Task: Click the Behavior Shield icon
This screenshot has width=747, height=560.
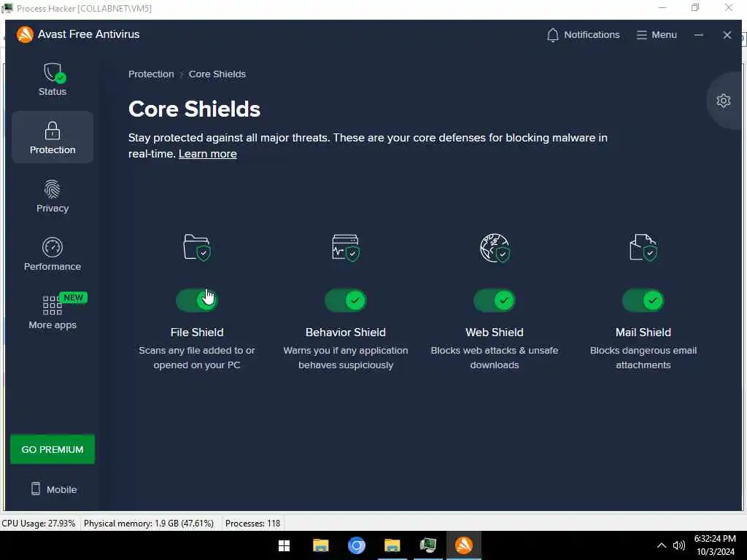Action: pos(345,247)
